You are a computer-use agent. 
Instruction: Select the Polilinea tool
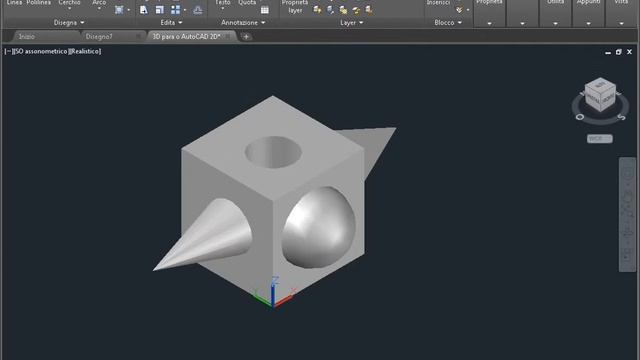[39, 3]
